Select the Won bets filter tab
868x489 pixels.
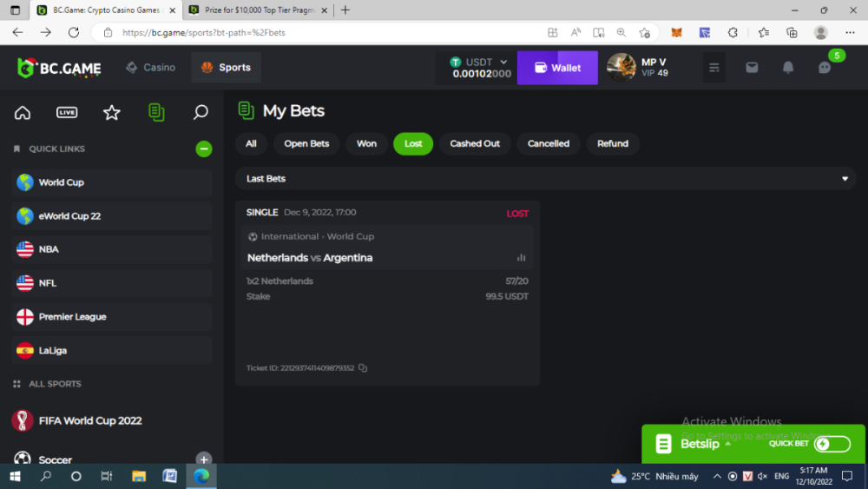(366, 144)
